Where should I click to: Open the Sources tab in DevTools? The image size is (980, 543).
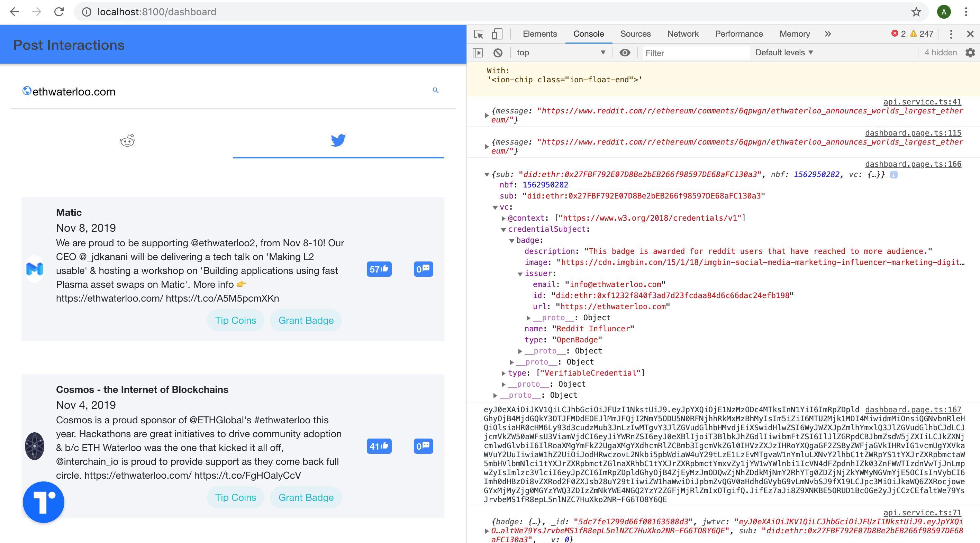(635, 34)
